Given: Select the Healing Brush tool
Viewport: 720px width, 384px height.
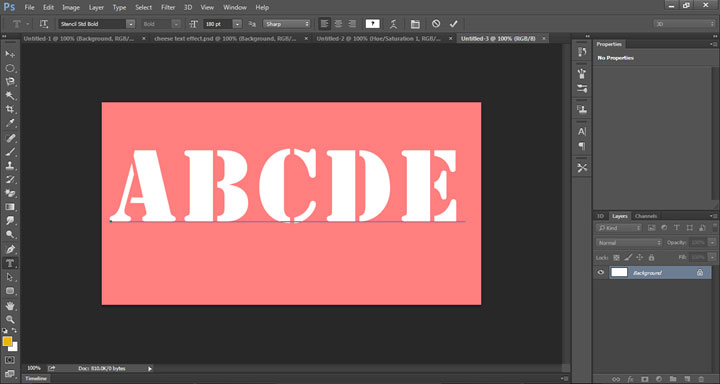Looking at the screenshot, I should click(10, 138).
